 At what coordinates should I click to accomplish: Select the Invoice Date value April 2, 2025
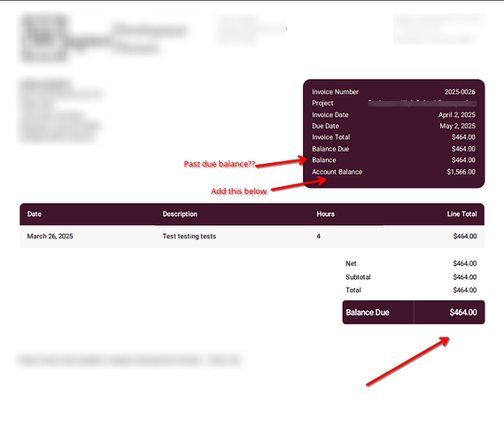coord(457,115)
